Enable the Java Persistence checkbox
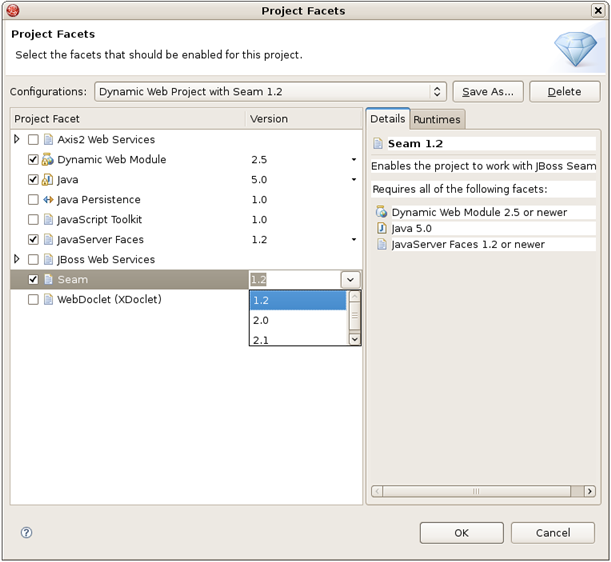Screen dimensions: 611x562 coord(33,200)
